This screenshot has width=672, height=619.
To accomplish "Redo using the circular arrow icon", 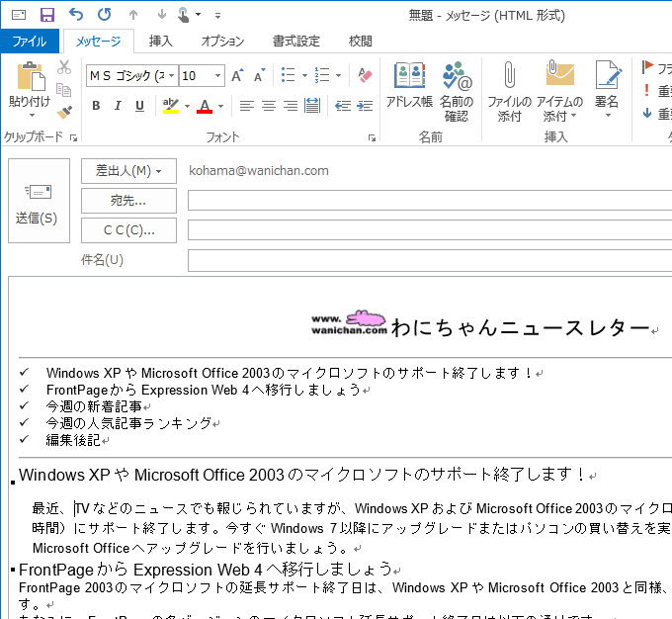I will coord(104,15).
